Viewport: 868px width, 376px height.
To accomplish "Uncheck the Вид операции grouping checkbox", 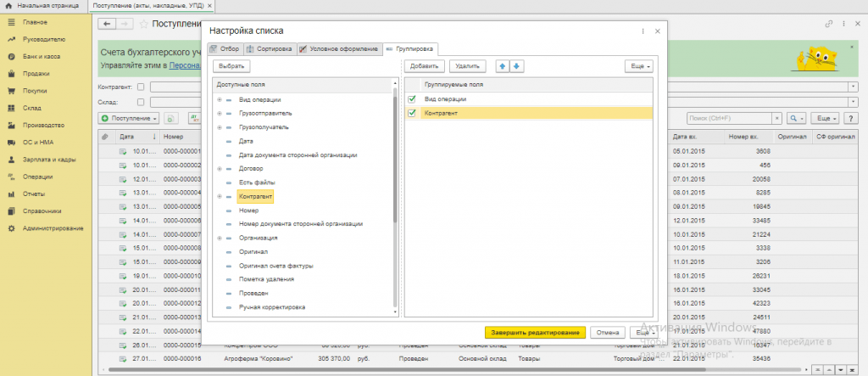I will [412, 99].
